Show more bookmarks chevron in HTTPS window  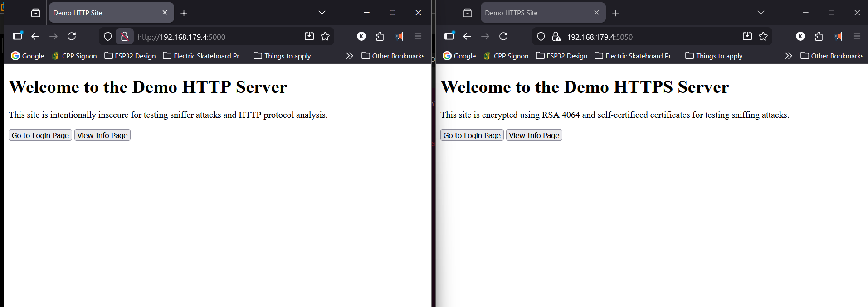[x=788, y=56]
